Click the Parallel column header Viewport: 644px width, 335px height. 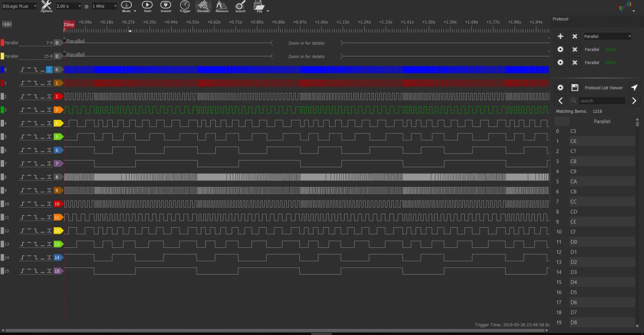[x=602, y=121]
